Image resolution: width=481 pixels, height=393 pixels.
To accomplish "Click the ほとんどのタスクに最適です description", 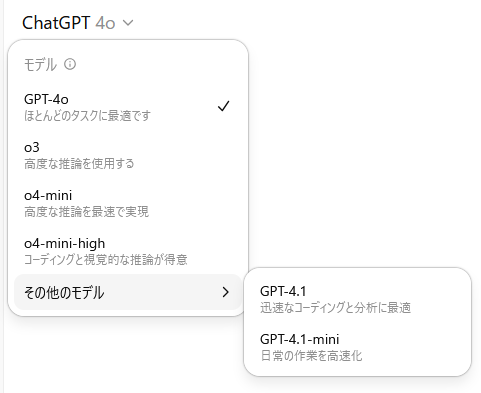I will point(87,115).
